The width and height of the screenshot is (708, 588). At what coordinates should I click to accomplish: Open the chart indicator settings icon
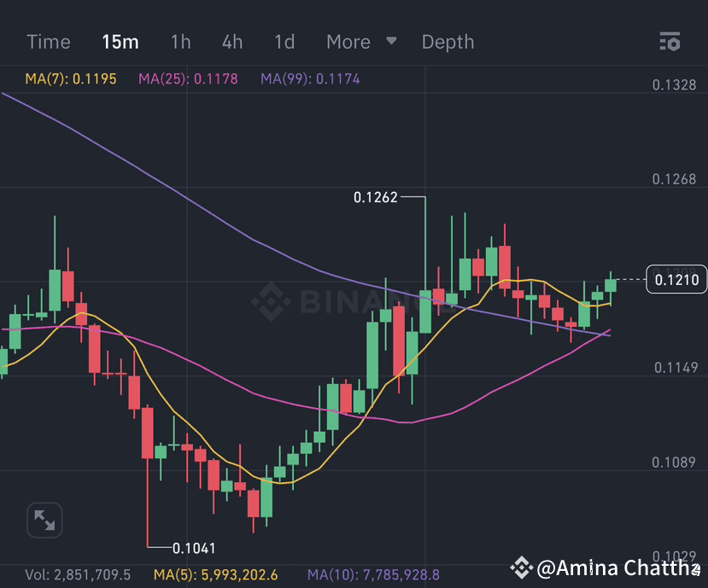[669, 41]
